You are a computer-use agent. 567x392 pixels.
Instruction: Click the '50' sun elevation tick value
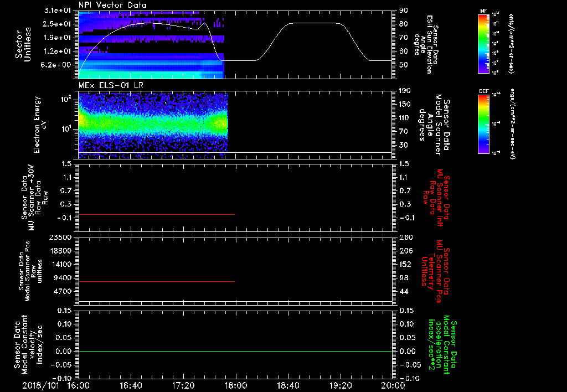pos(404,65)
